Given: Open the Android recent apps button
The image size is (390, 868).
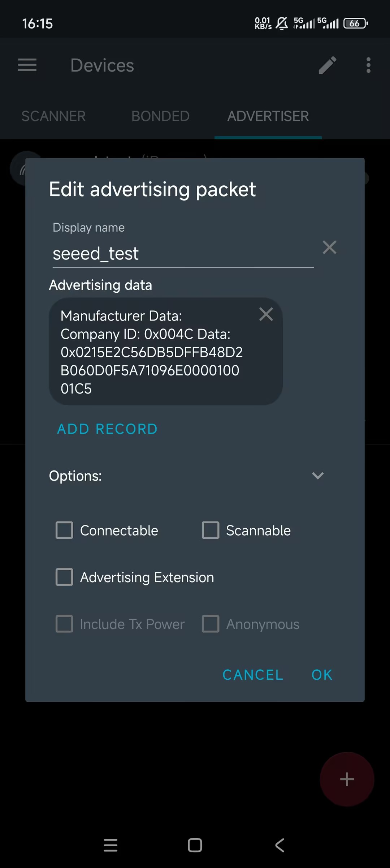Looking at the screenshot, I should pyautogui.click(x=110, y=845).
